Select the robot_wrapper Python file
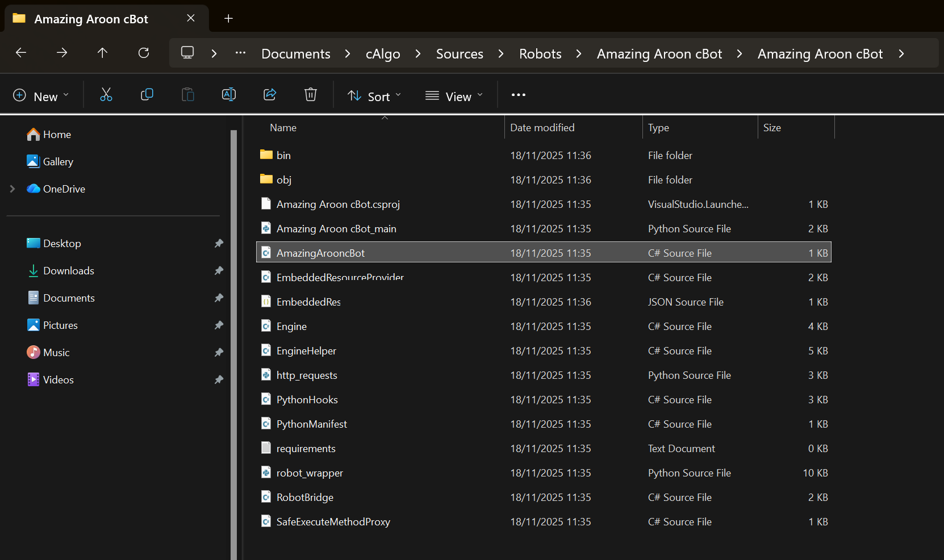This screenshot has width=944, height=560. 310,473
